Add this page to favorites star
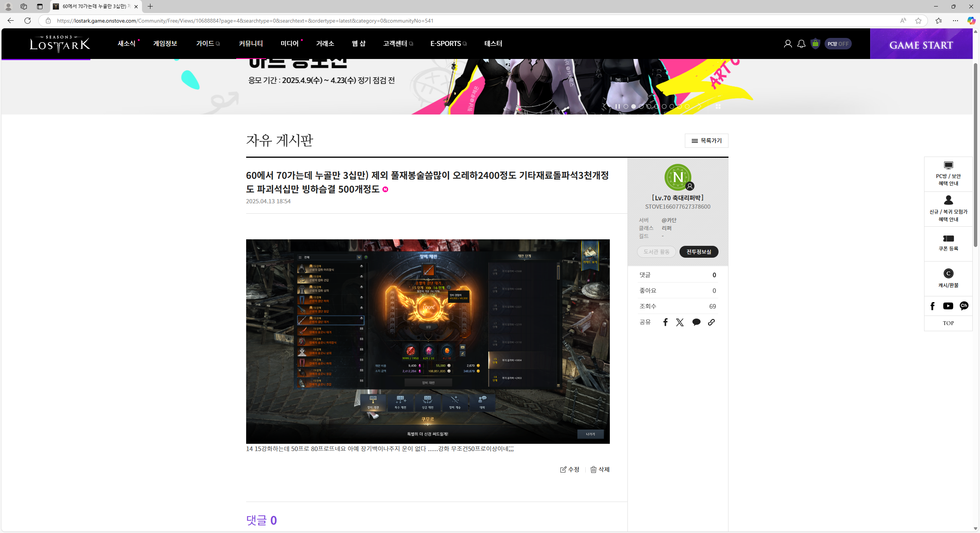This screenshot has width=980, height=533. coord(918,21)
